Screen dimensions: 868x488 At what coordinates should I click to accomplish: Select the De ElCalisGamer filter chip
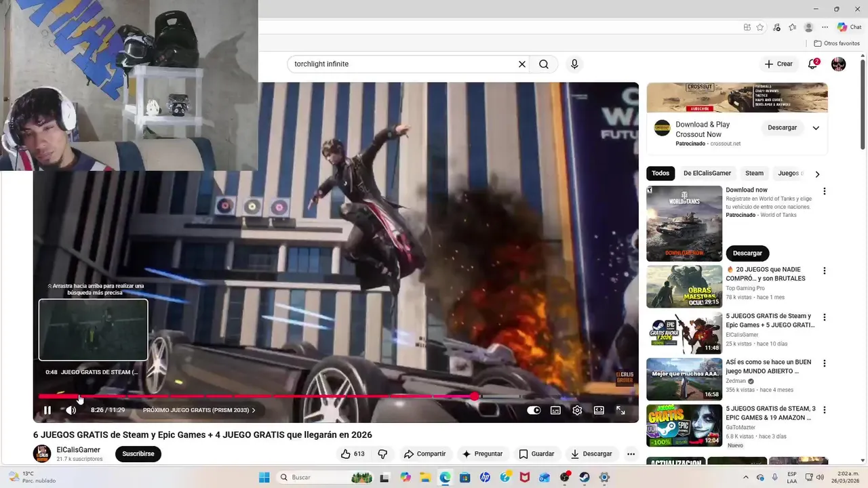(x=707, y=174)
